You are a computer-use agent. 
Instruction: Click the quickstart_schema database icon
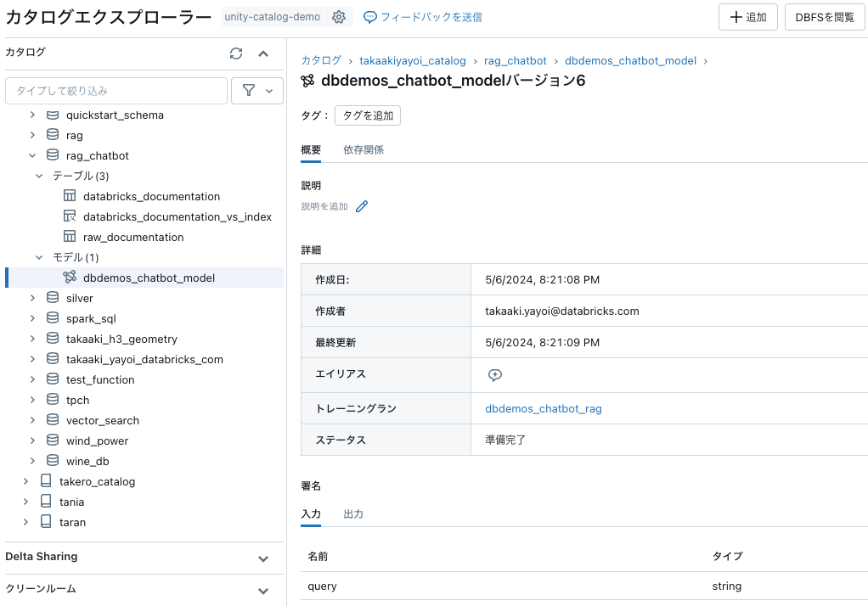[x=53, y=115]
